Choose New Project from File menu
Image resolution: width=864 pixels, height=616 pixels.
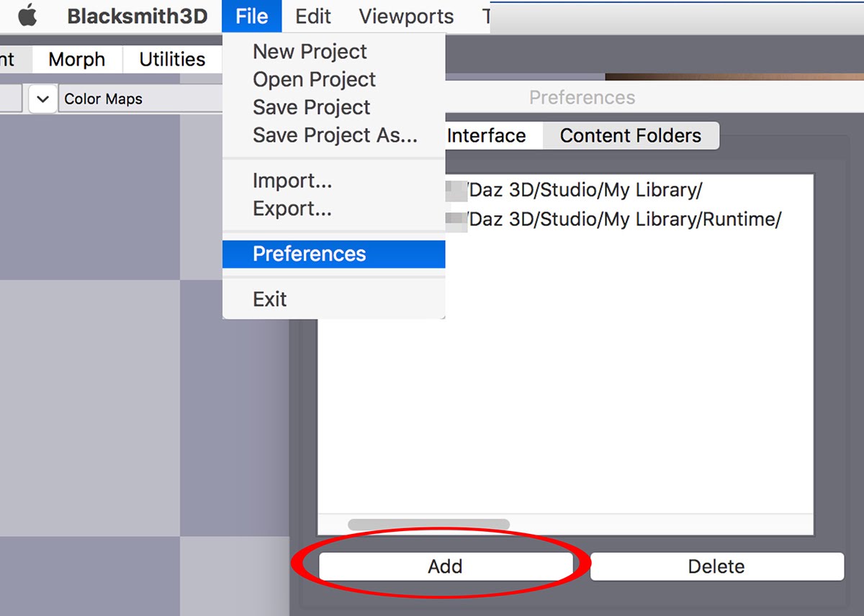point(310,52)
